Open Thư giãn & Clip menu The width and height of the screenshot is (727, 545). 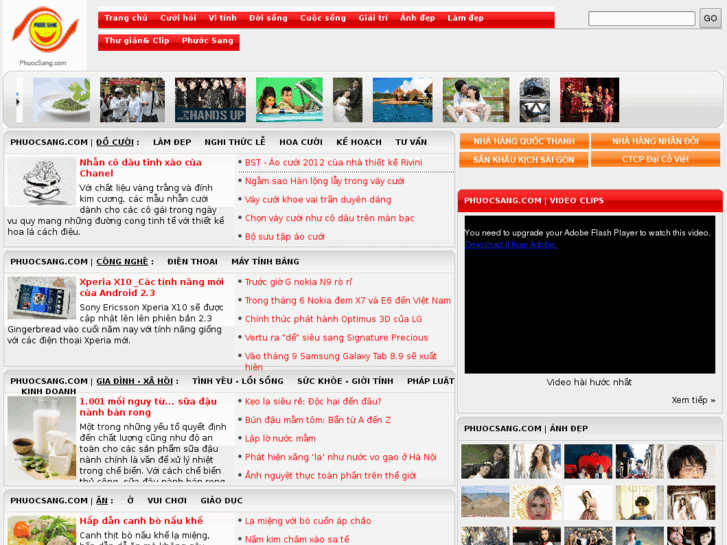tap(137, 40)
